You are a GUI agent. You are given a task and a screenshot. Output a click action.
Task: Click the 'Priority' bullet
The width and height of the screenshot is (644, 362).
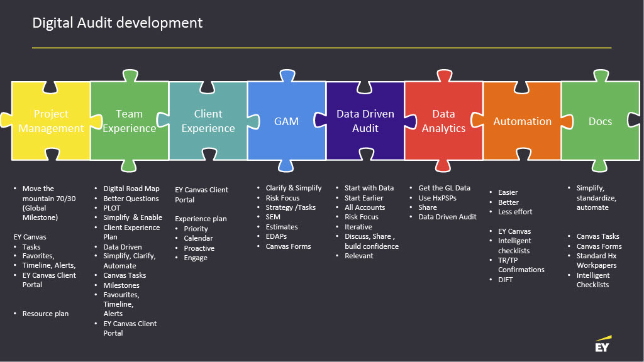pyautogui.click(x=196, y=229)
